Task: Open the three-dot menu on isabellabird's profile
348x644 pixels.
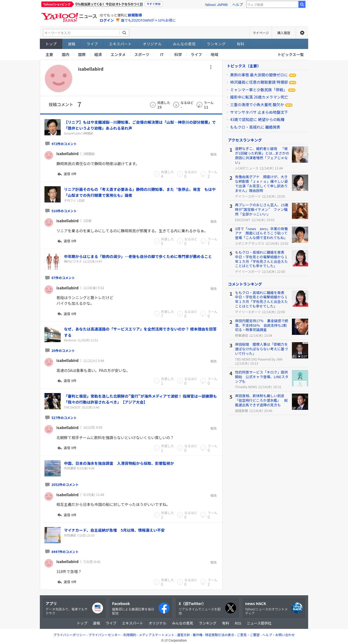Action: tap(211, 67)
